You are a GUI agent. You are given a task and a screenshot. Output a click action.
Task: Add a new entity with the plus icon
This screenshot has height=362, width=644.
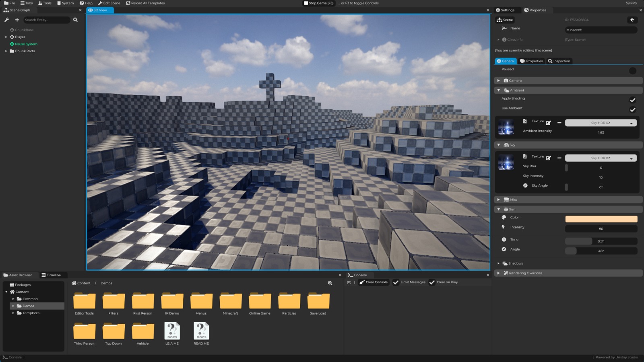pos(17,20)
